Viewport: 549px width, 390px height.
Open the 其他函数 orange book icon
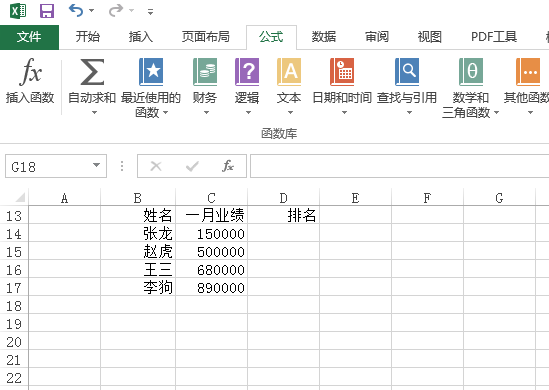[x=528, y=72]
